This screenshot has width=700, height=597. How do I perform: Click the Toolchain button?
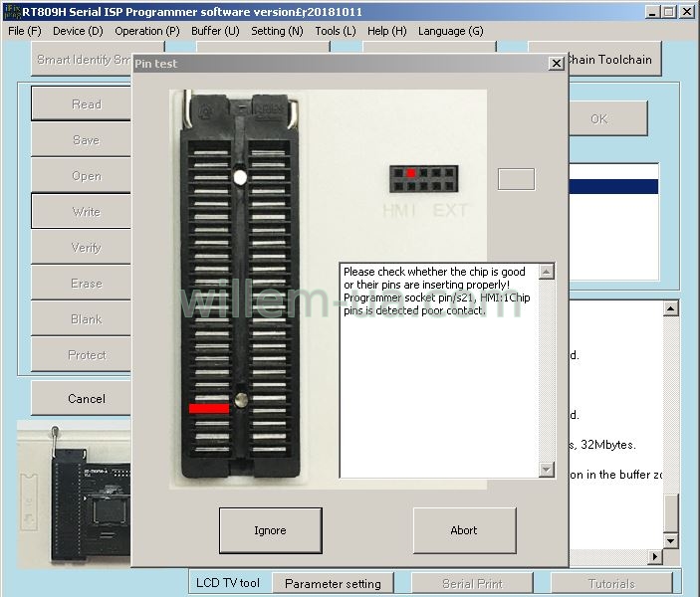click(615, 60)
